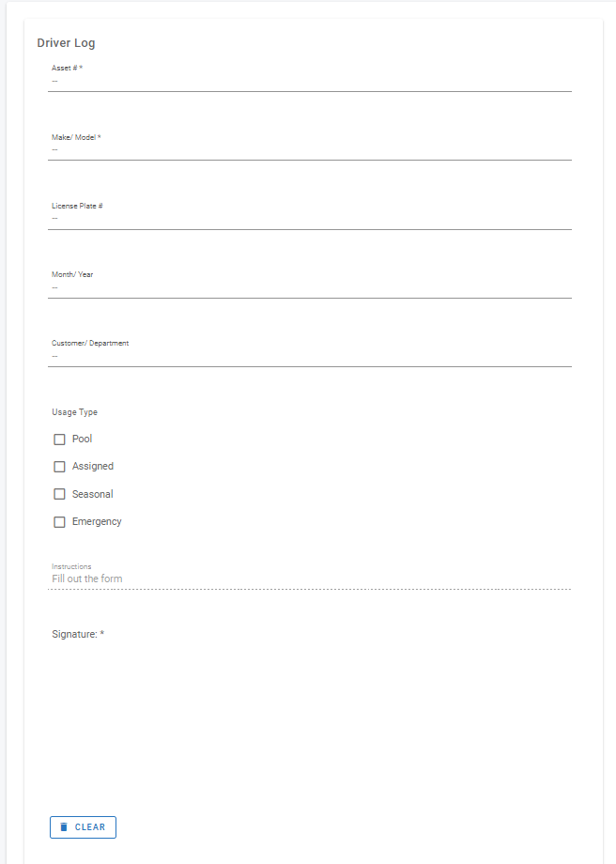
Task: Focus the Asset # input field
Action: point(310,82)
